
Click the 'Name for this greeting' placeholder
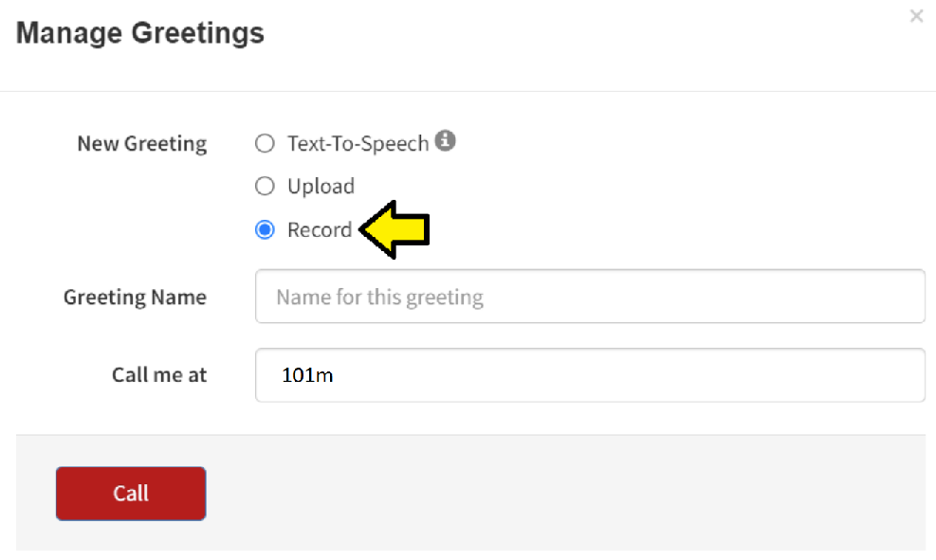[x=379, y=297]
